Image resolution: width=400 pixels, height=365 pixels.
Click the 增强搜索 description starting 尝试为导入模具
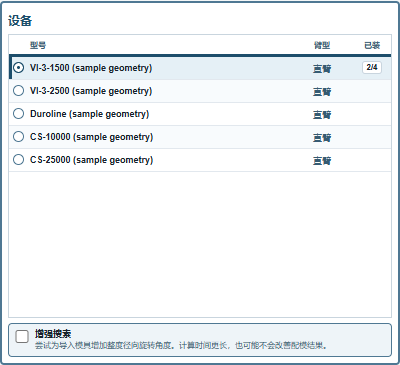pyautogui.click(x=182, y=345)
